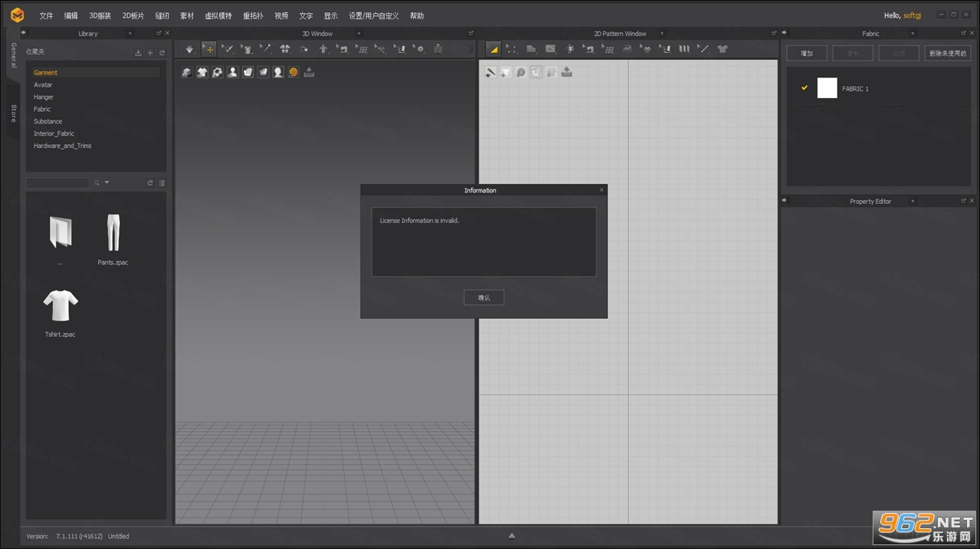Click the plus icon beside 收藏夹
The width and height of the screenshot is (980, 549).
(x=150, y=53)
